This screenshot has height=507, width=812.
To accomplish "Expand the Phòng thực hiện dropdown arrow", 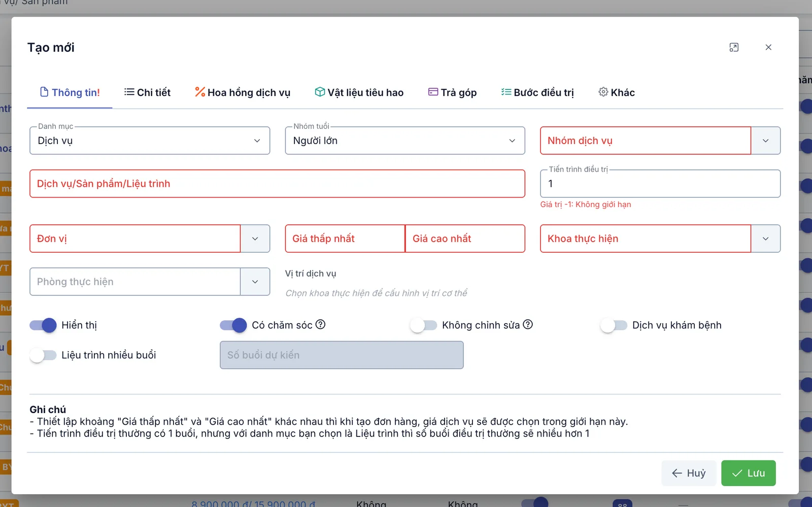I will 255,282.
